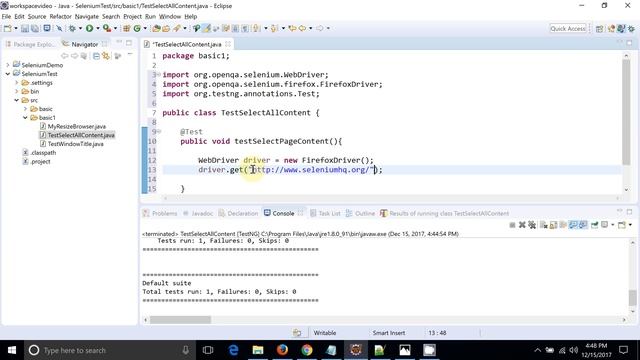Expand the .settings folder

click(x=17, y=82)
